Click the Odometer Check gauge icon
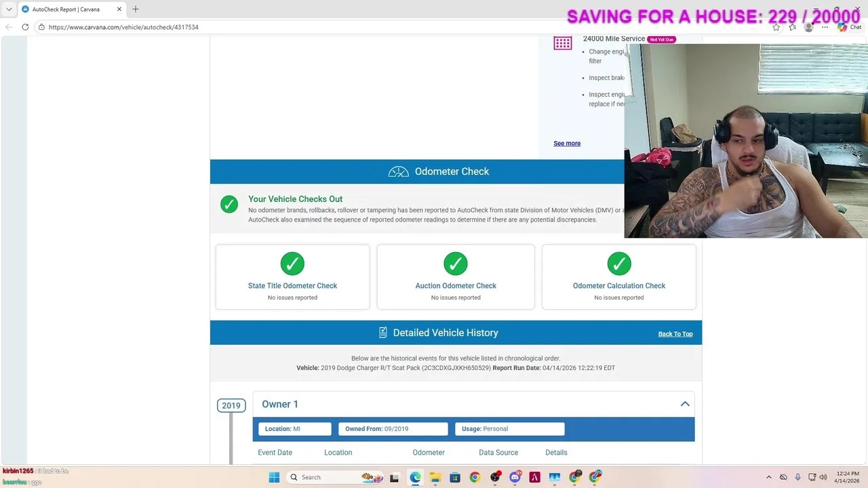Viewport: 868px width, 488px height. click(x=399, y=171)
